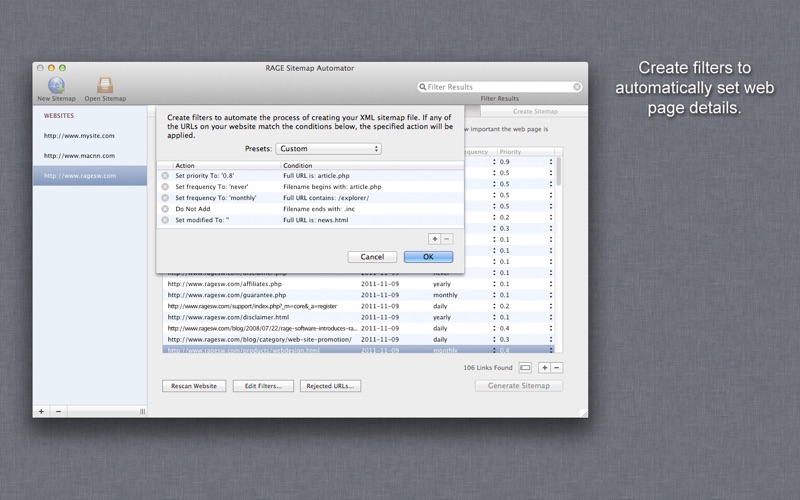
Task: Change priority popup for the 0.9 row
Action: (551, 162)
